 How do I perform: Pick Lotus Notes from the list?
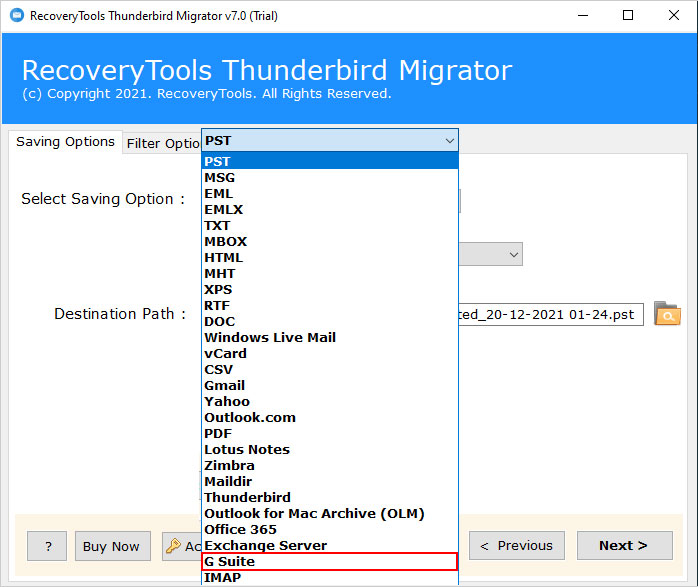pyautogui.click(x=330, y=450)
